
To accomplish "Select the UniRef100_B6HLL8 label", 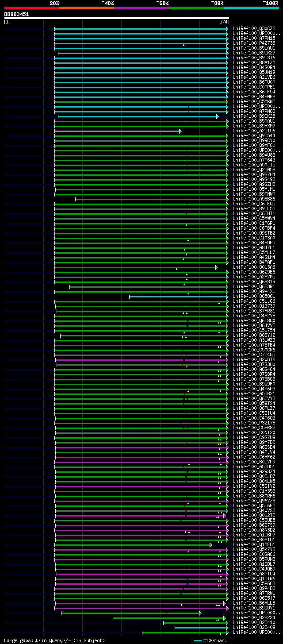I will tap(254, 603).
